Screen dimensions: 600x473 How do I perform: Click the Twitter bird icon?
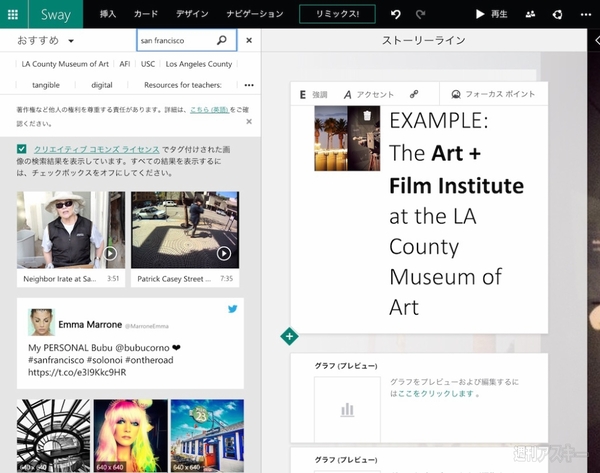click(232, 309)
